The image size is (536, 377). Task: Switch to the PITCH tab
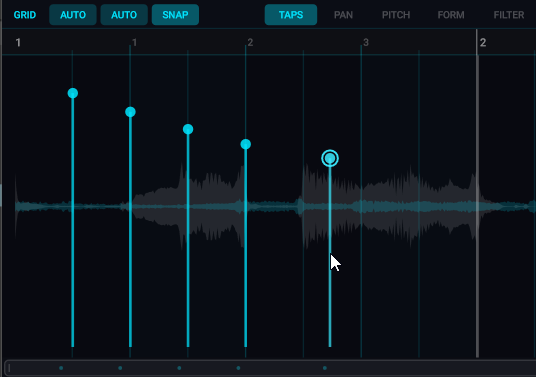click(x=396, y=15)
